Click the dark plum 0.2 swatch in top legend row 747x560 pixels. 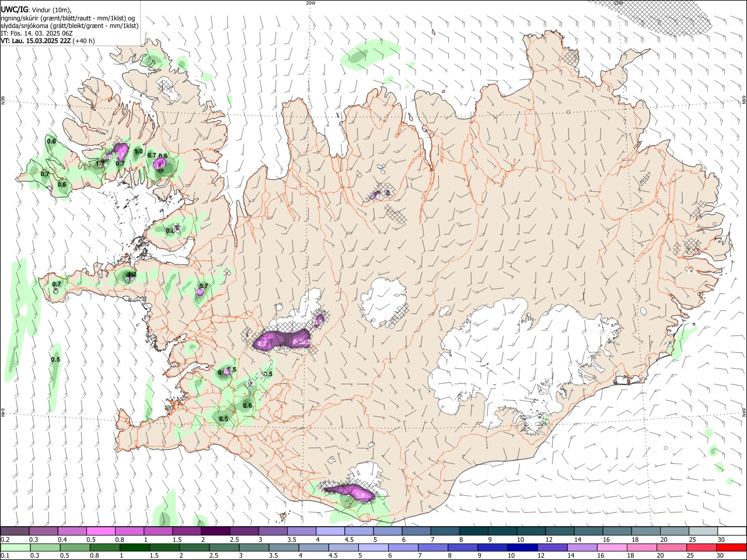point(15,531)
